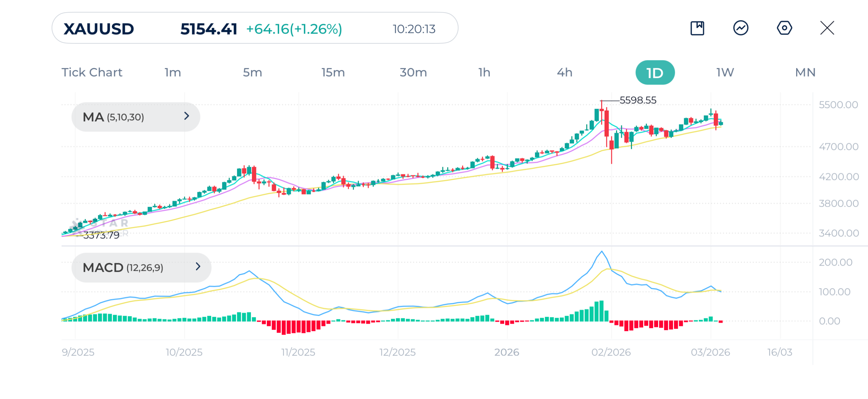This screenshot has width=868, height=399.
Task: Open the indicators trend-line icon
Action: click(x=741, y=28)
